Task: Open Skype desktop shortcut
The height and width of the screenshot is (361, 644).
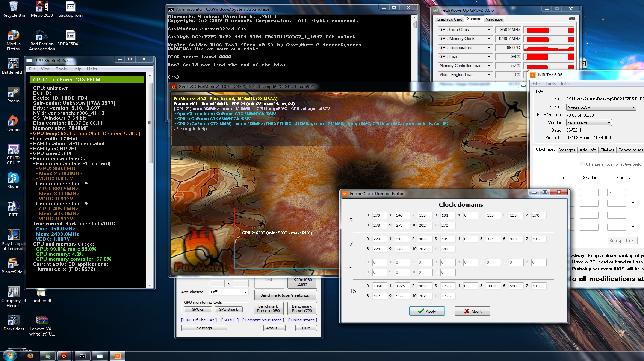Action: pos(13,180)
